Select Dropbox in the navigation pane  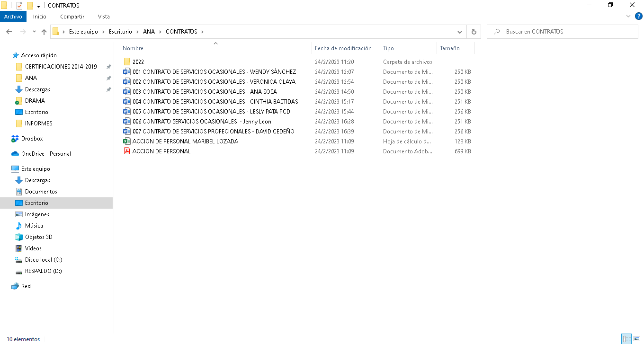(x=32, y=139)
